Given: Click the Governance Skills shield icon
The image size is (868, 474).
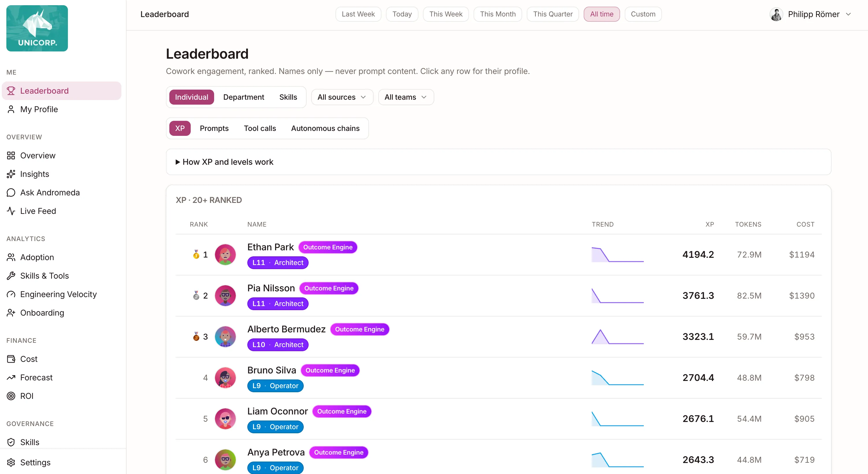Looking at the screenshot, I should pyautogui.click(x=11, y=442).
